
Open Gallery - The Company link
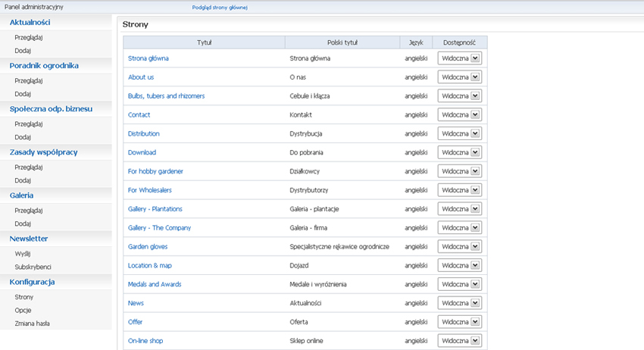pos(159,227)
